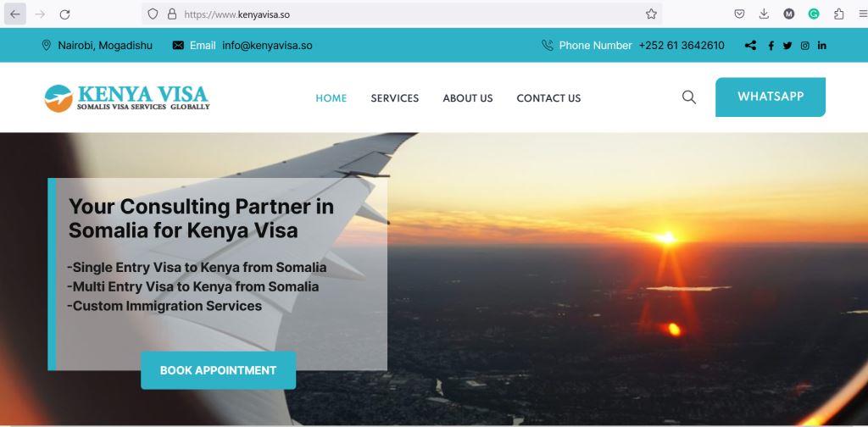Open the Instagram social icon
The width and height of the screenshot is (868, 427).
[805, 46]
